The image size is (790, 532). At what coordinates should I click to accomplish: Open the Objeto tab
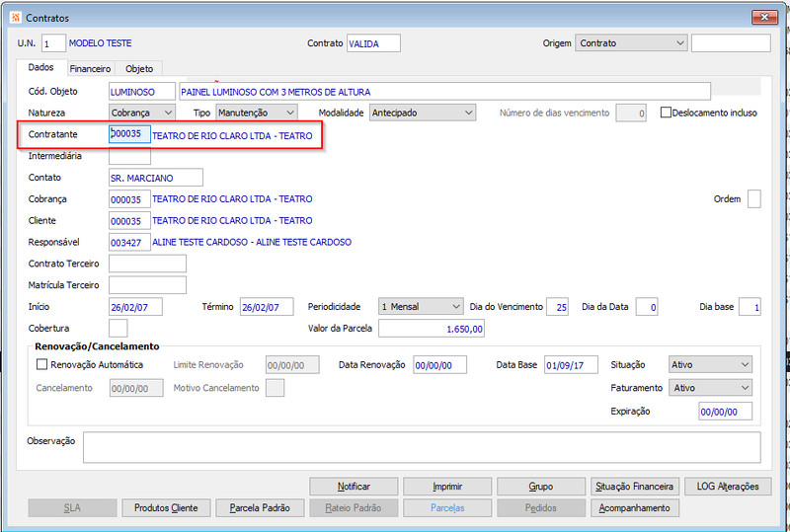click(139, 68)
